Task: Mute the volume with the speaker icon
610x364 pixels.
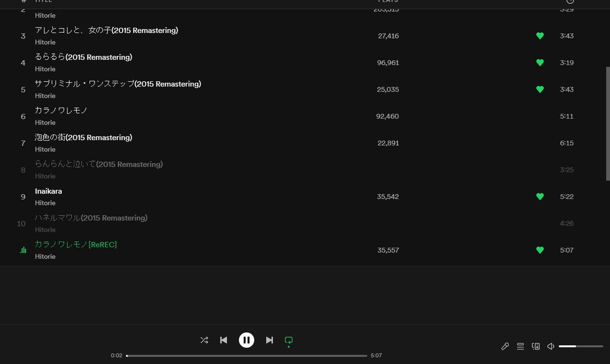Action: (551, 346)
